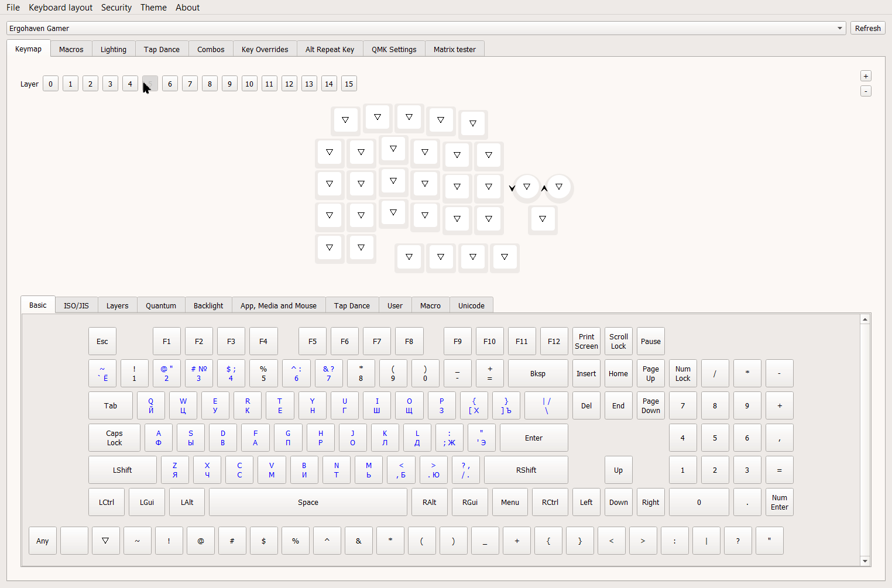Choose the Print Screen keycode
The width and height of the screenshot is (892, 588).
click(x=586, y=341)
